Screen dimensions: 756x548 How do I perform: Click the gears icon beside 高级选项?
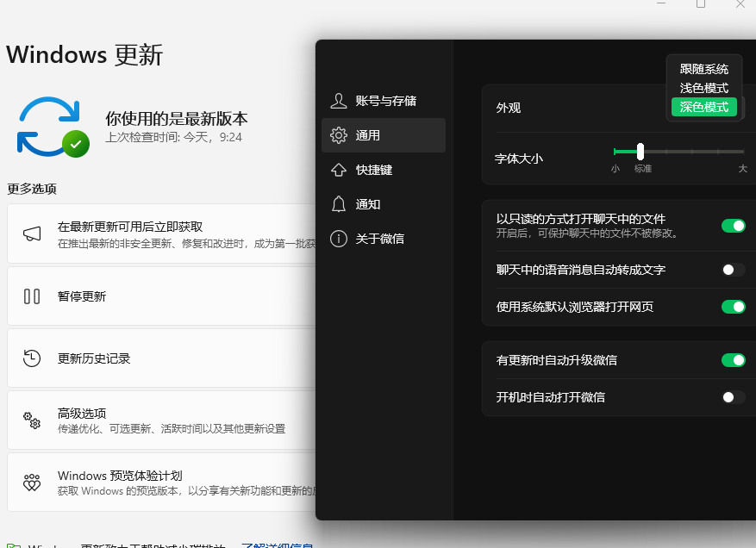pyautogui.click(x=32, y=420)
